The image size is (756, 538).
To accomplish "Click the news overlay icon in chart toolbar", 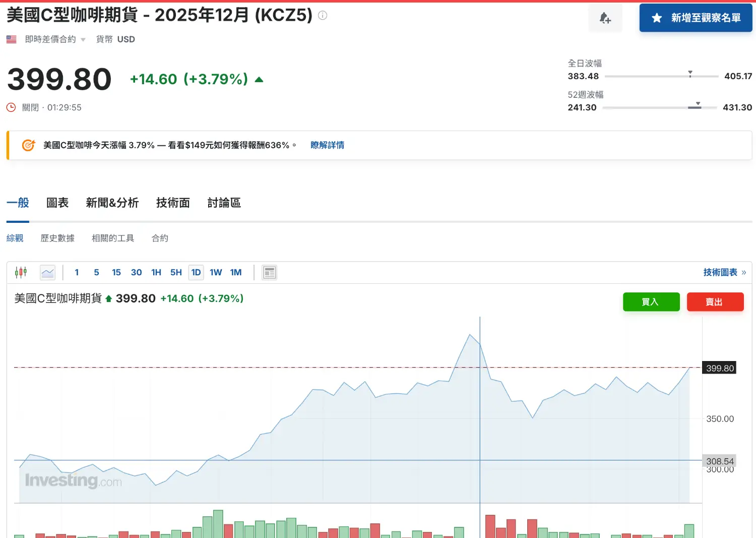I will point(270,272).
